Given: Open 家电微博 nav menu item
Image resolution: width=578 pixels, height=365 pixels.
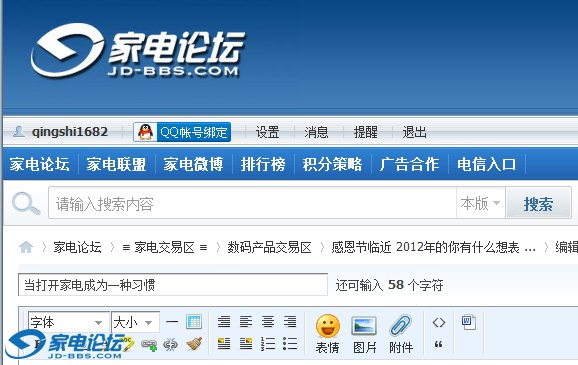Looking at the screenshot, I should [x=194, y=164].
